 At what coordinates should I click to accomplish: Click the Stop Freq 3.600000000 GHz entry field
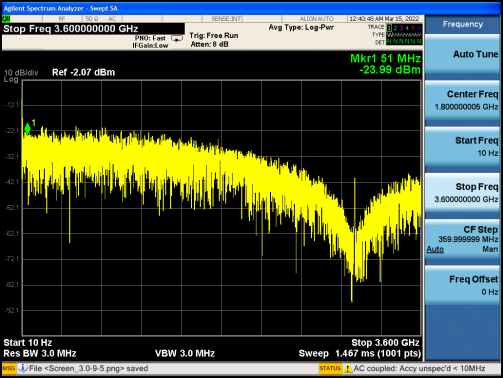tap(93, 29)
